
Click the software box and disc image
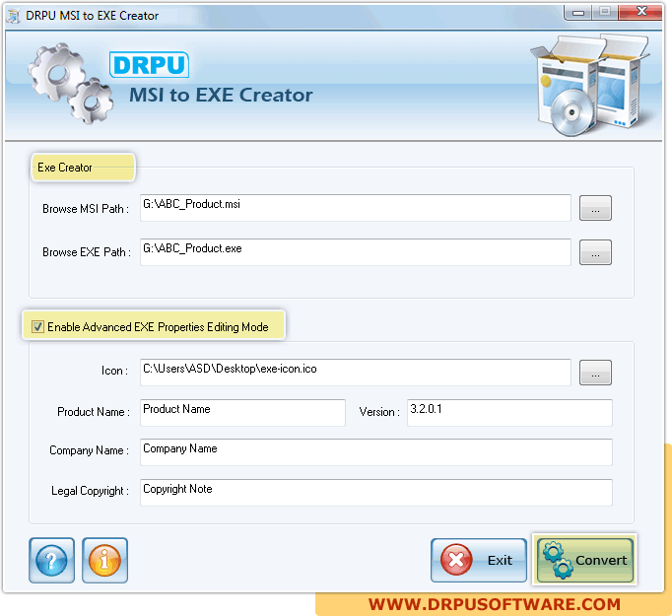(590, 86)
